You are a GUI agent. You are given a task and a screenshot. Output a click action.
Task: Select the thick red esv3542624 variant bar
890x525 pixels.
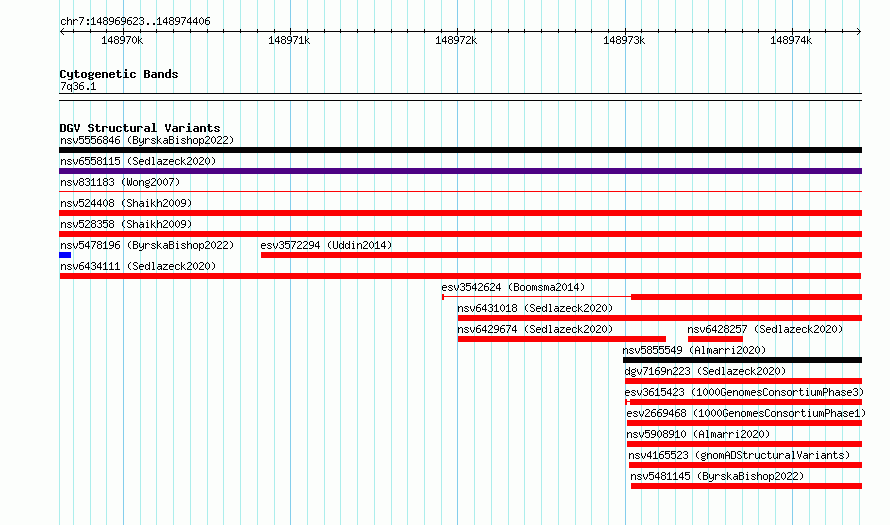pos(746,297)
